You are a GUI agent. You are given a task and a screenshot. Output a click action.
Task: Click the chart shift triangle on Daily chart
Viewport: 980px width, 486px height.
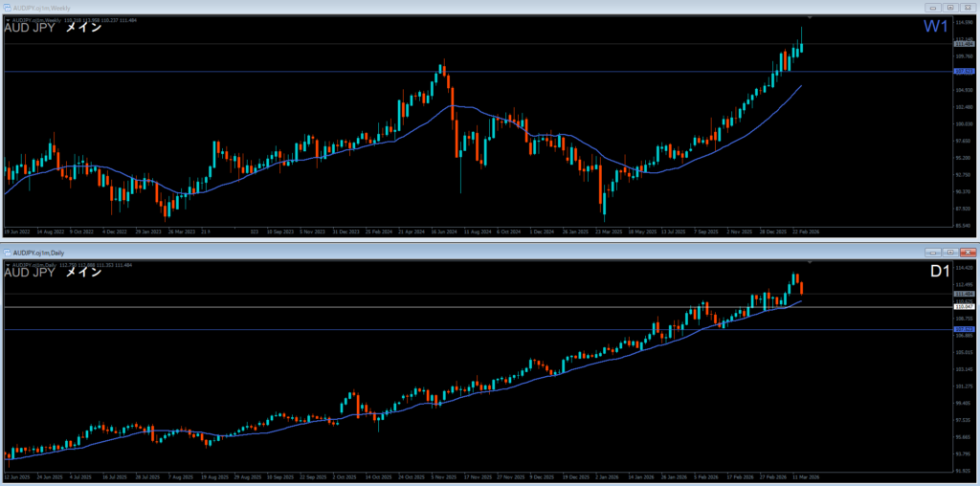tap(811, 261)
